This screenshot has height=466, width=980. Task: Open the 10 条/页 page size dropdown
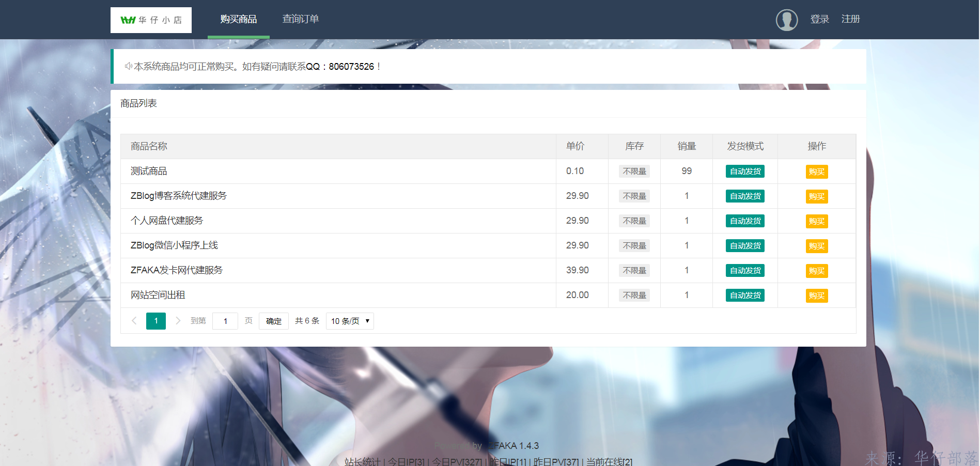[350, 321]
